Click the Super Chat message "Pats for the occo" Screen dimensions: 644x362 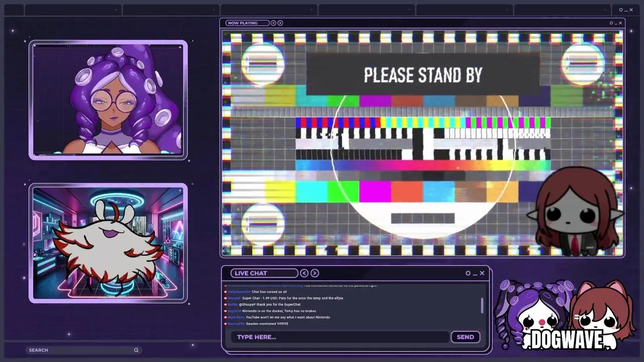(292, 298)
